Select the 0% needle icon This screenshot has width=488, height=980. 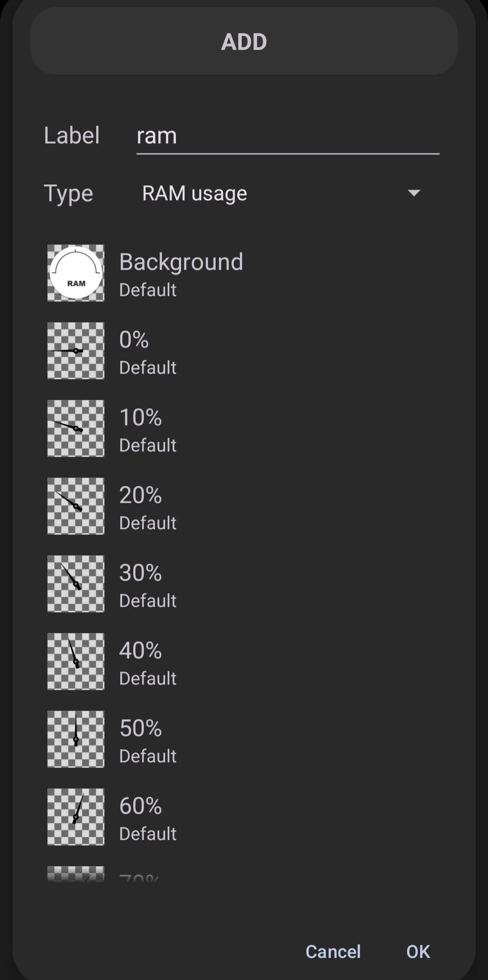(x=76, y=351)
